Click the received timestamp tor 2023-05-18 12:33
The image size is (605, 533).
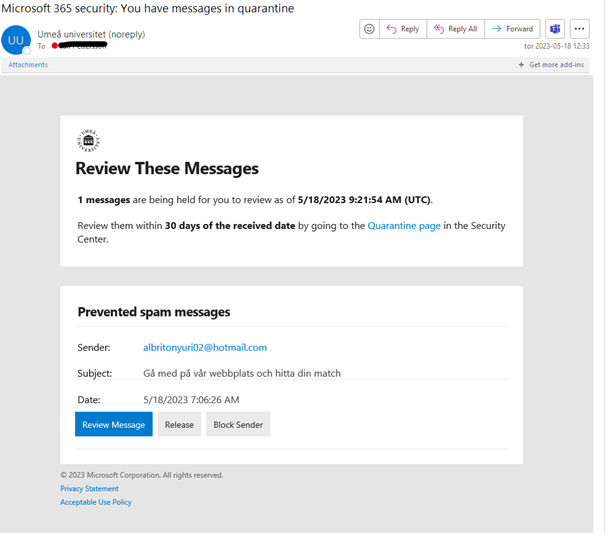coord(556,46)
